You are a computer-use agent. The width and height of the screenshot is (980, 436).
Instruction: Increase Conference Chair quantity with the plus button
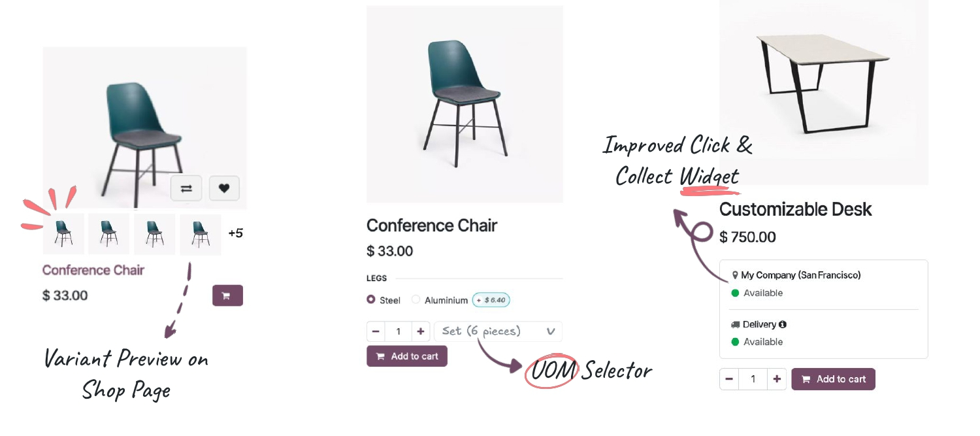tap(421, 331)
